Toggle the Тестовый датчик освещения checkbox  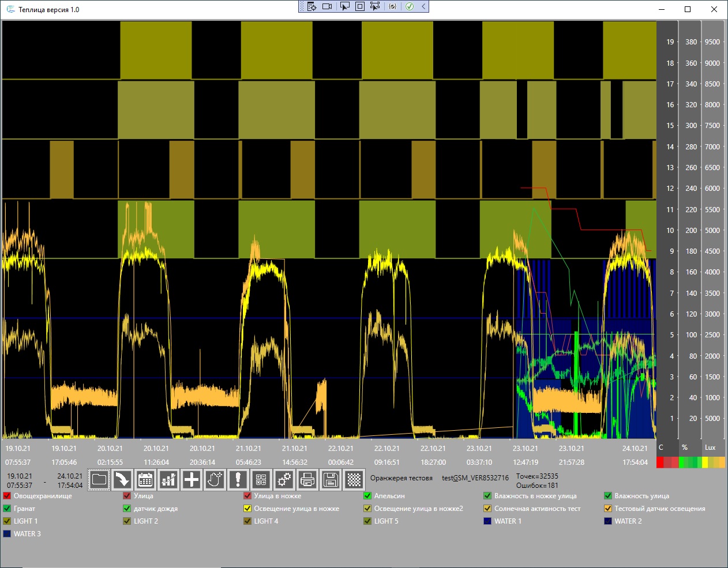click(x=607, y=509)
